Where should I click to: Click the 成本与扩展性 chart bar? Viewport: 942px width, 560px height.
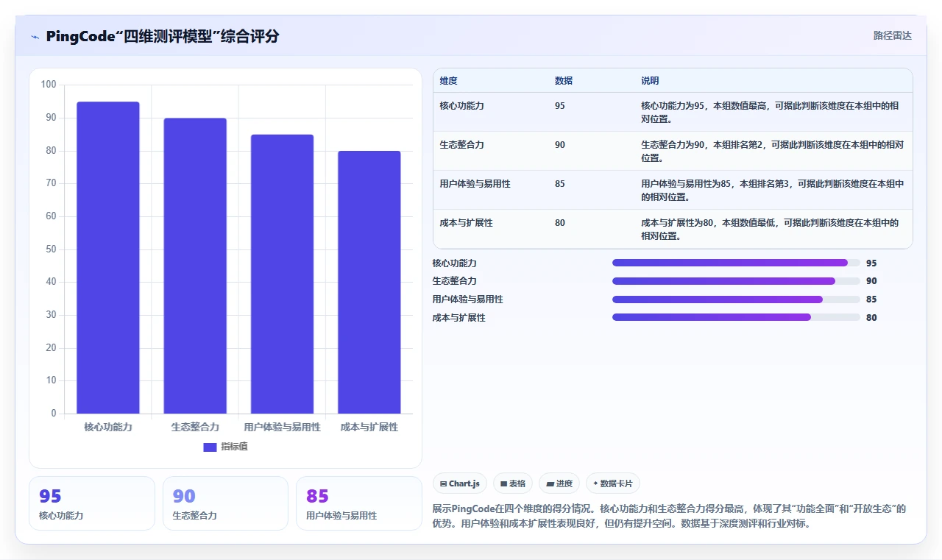369,282
